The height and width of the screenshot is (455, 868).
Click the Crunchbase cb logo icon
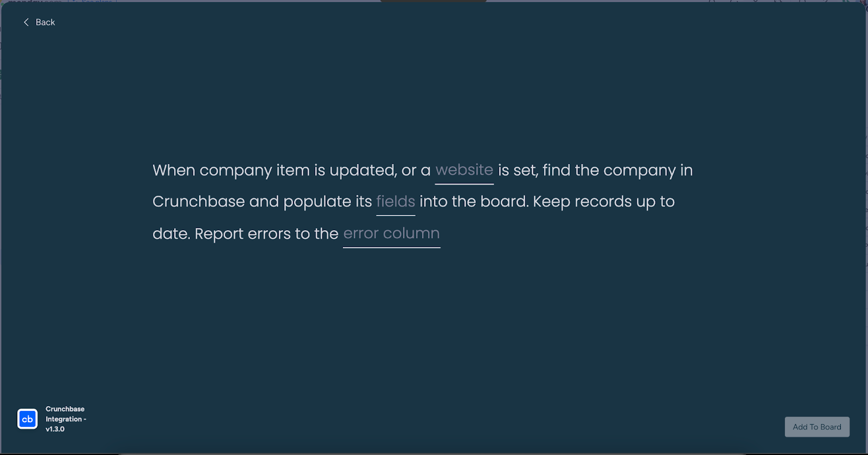point(28,419)
